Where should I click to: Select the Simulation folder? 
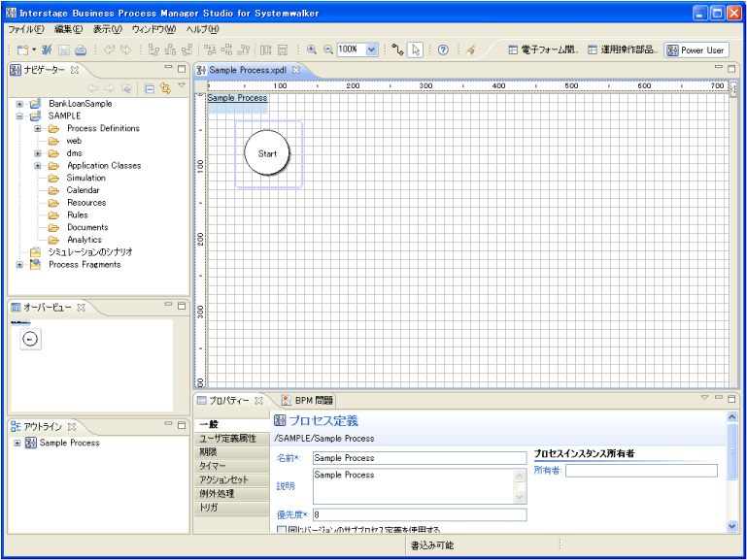coord(85,178)
